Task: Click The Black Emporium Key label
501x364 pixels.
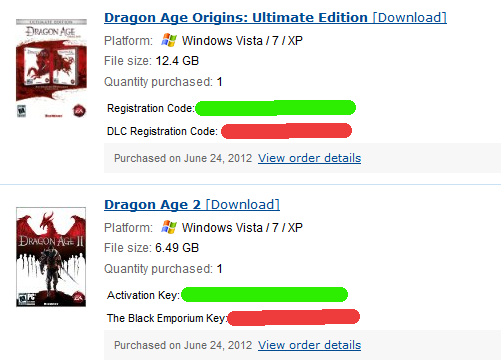Action: 167,318
